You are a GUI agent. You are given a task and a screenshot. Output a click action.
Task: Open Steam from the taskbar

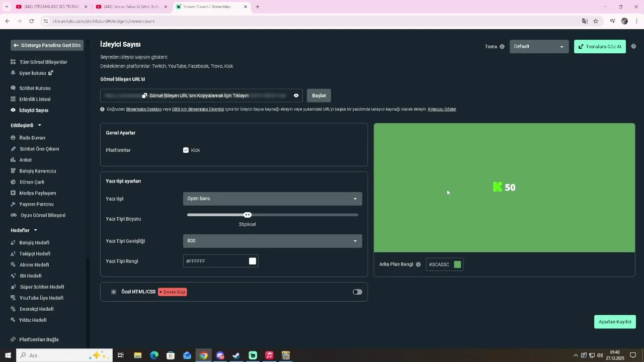click(236, 355)
